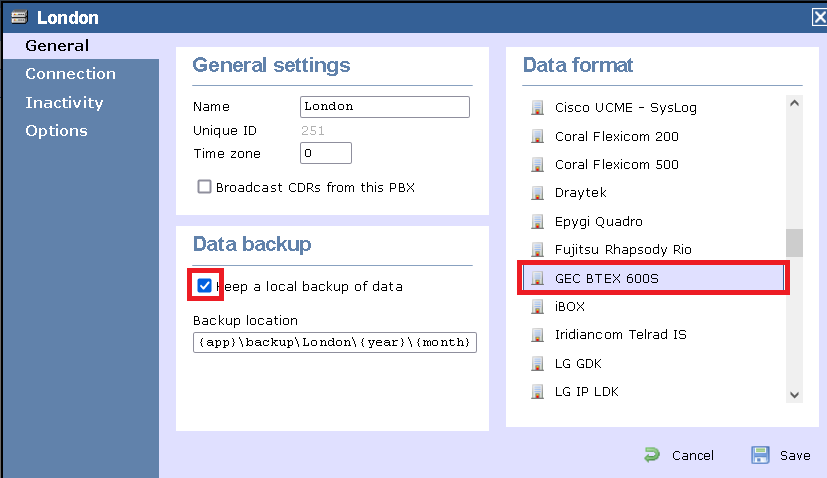Click the Backup location input field
827x478 pixels.
coord(334,342)
